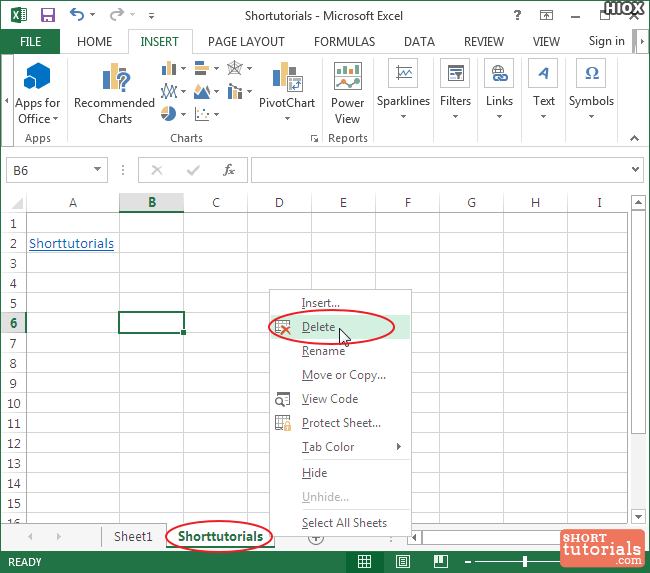This screenshot has height=573, width=650.
Task: Collapse the ribbon
Action: pyautogui.click(x=634, y=138)
